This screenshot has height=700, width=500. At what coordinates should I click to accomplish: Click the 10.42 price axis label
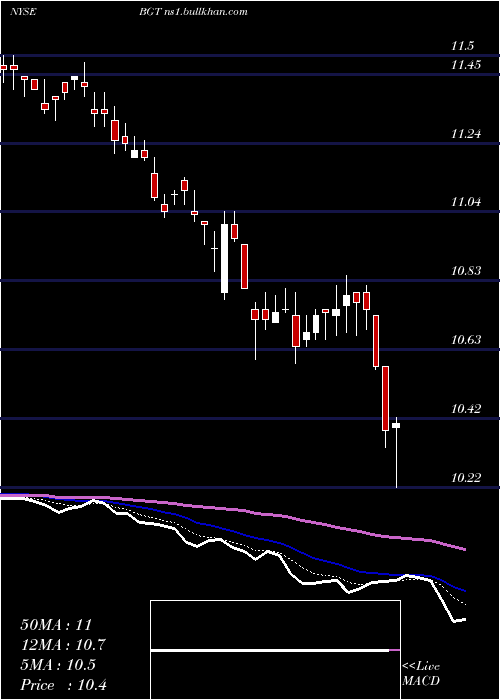466,408
